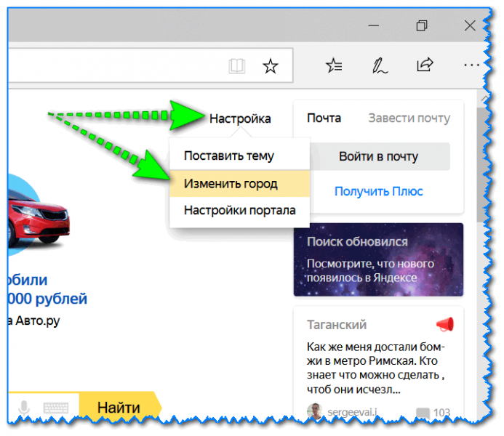504x436 pixels.
Task: Share this page using share icon
Action: tap(425, 65)
